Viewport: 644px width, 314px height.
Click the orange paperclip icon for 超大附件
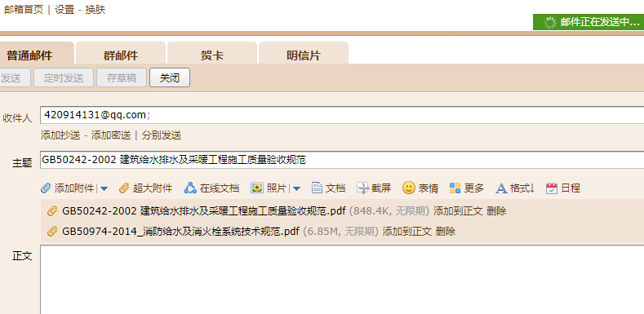tap(124, 188)
